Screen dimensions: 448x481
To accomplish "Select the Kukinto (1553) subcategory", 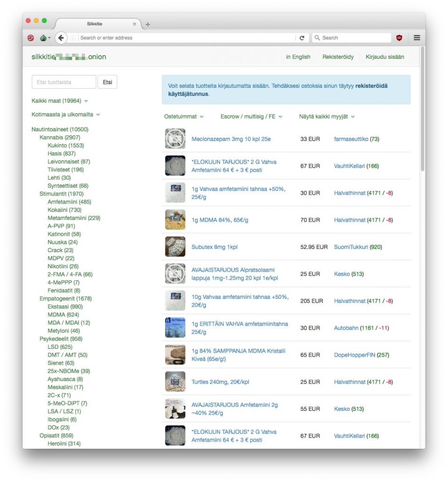I will tap(66, 145).
